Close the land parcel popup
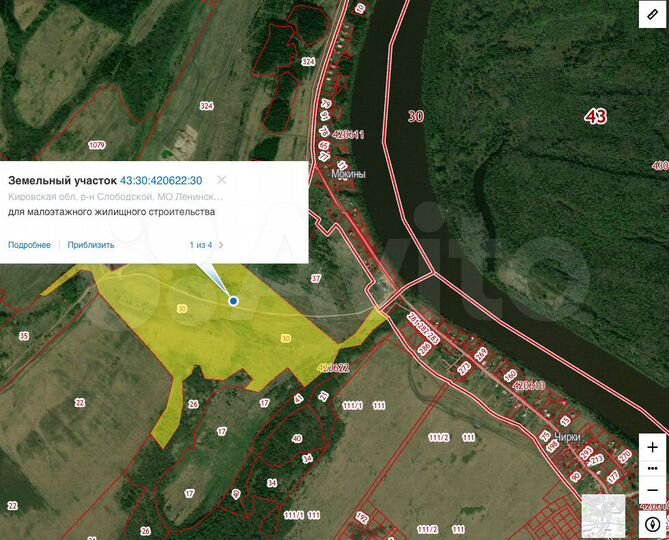Viewport: 669px width, 540px height. 221,180
